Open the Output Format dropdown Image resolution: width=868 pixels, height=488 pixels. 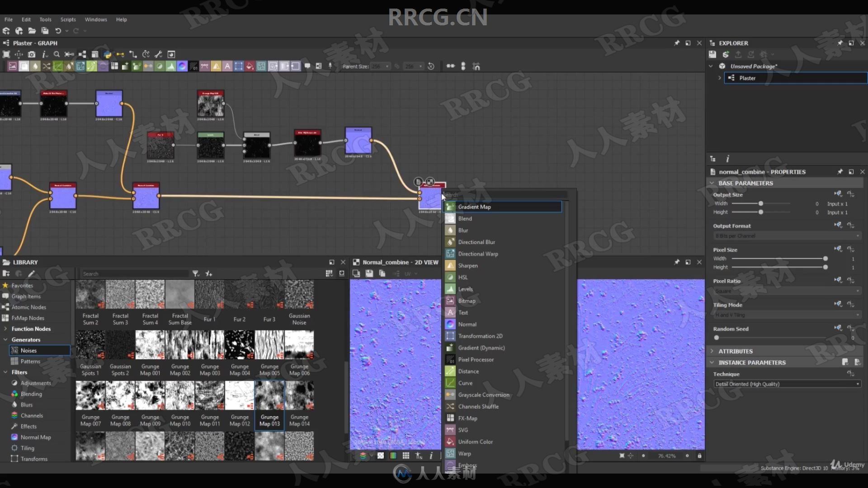[x=787, y=236]
